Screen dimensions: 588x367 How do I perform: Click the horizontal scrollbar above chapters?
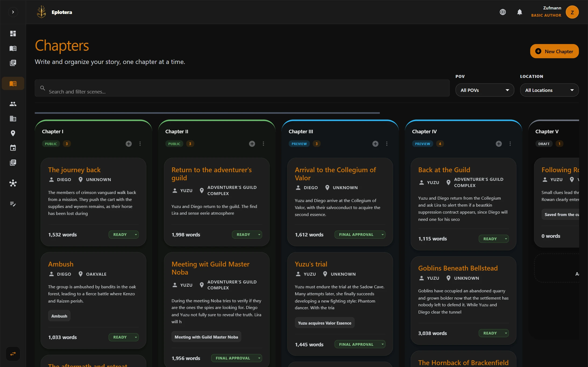pyautogui.click(x=207, y=113)
